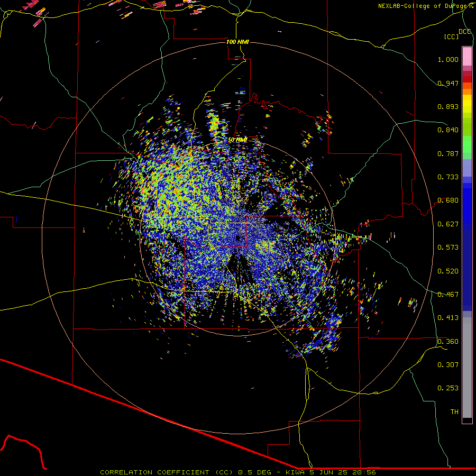Click the 0.520 legend value
Image resolution: width=476 pixels, height=476 pixels.
pyautogui.click(x=448, y=271)
